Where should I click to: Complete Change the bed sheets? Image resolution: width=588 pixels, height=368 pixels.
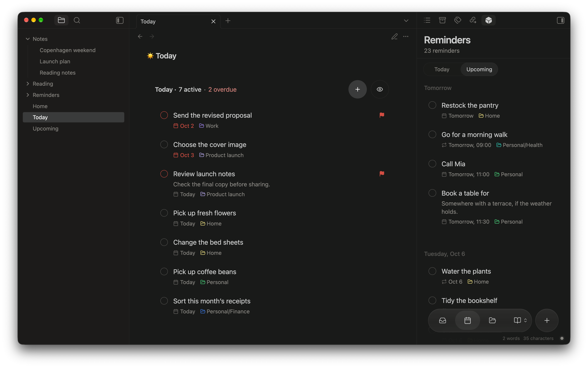pyautogui.click(x=164, y=242)
